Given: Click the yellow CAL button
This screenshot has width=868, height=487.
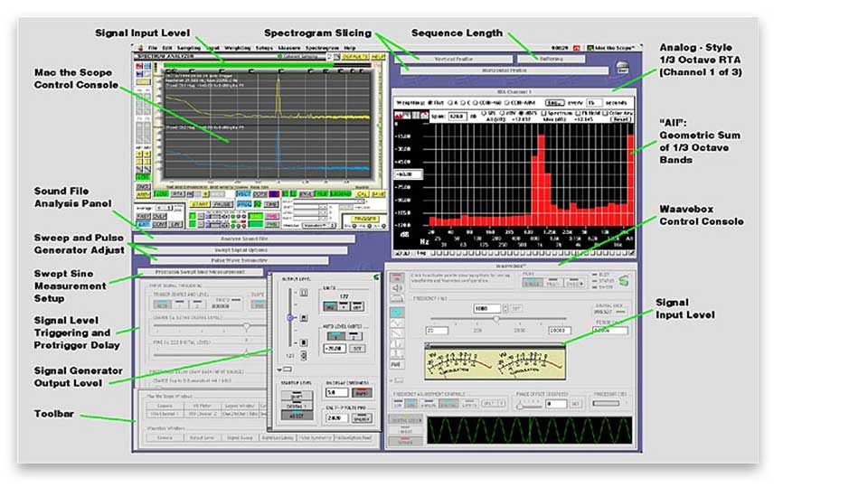Looking at the screenshot, I should pyautogui.click(x=363, y=194).
